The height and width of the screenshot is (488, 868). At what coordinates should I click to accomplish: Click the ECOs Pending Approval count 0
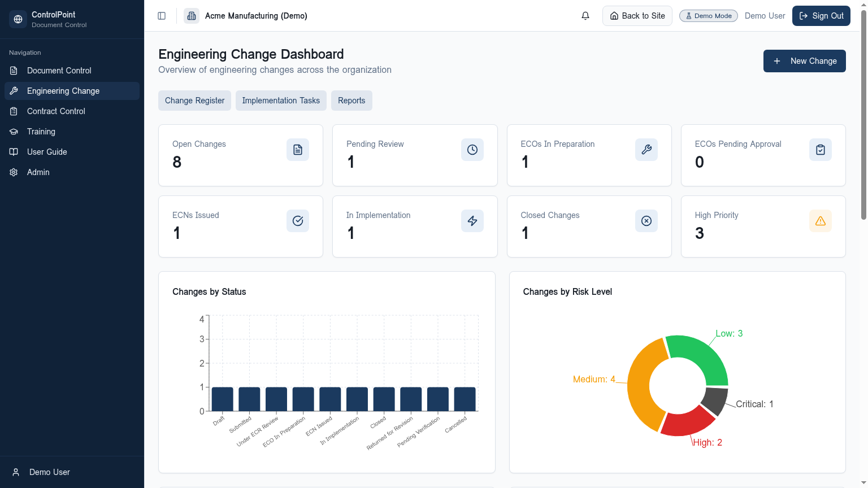(x=700, y=162)
